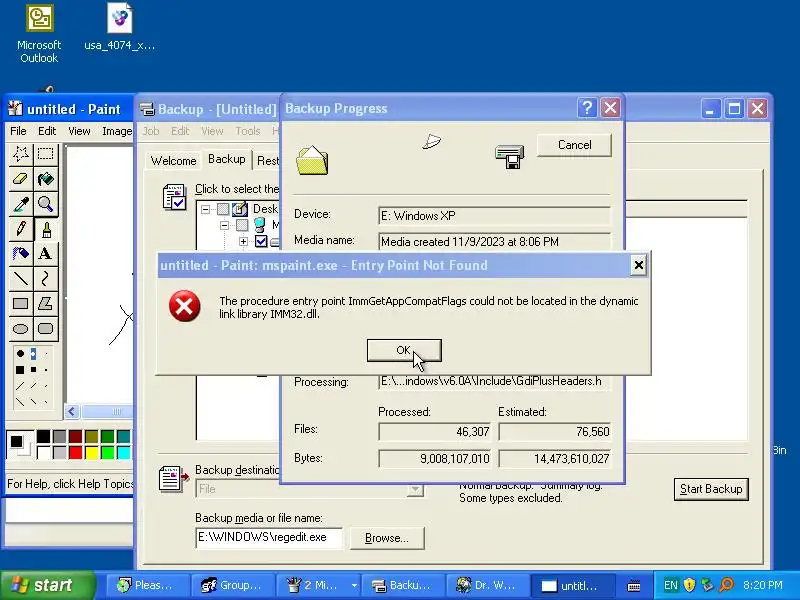Collapse the My Computer node in backup tree
Screen dimensions: 800x600
click(224, 225)
